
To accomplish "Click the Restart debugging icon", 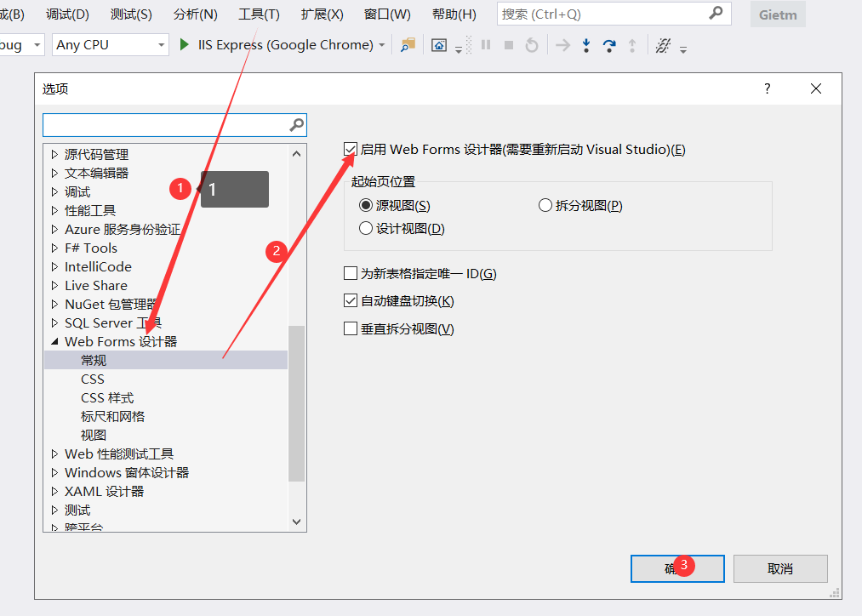I will pyautogui.click(x=532, y=44).
